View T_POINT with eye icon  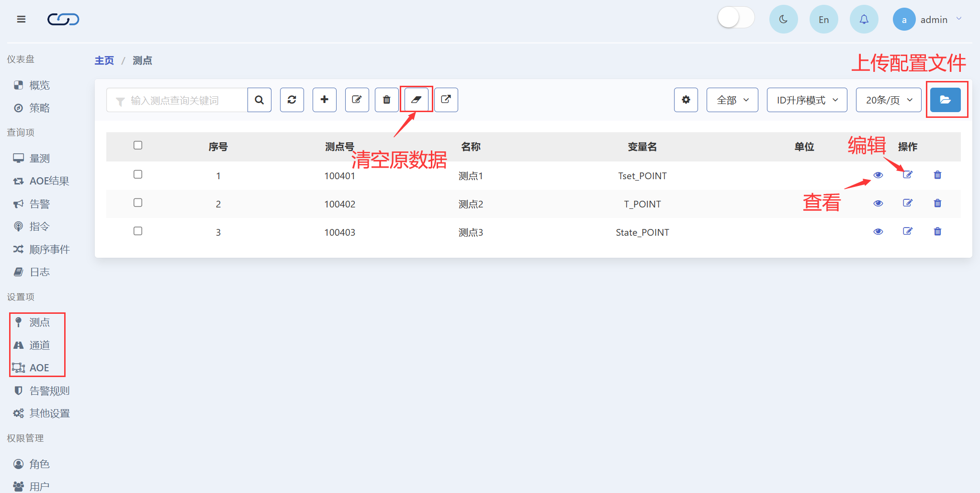[878, 203]
